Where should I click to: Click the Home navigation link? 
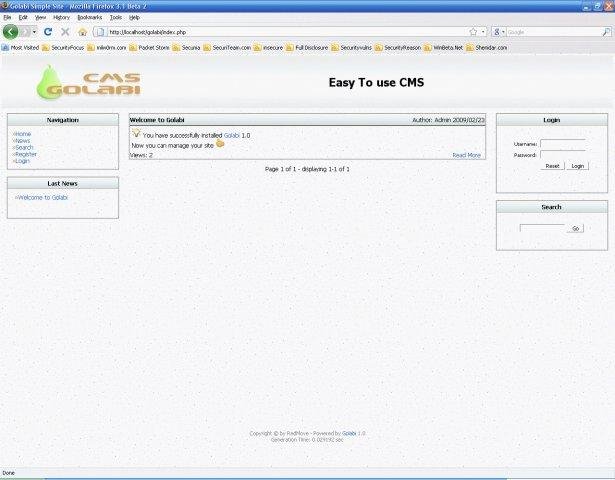[23, 134]
